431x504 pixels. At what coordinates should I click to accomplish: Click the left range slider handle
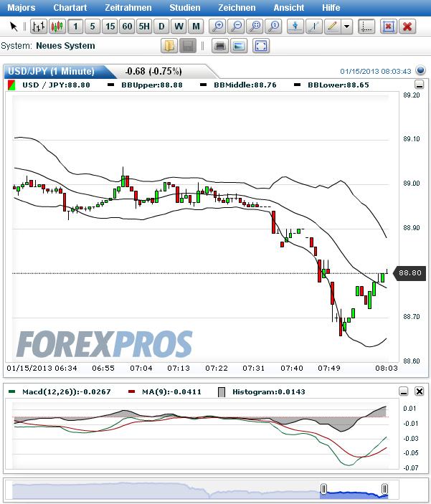(324, 489)
